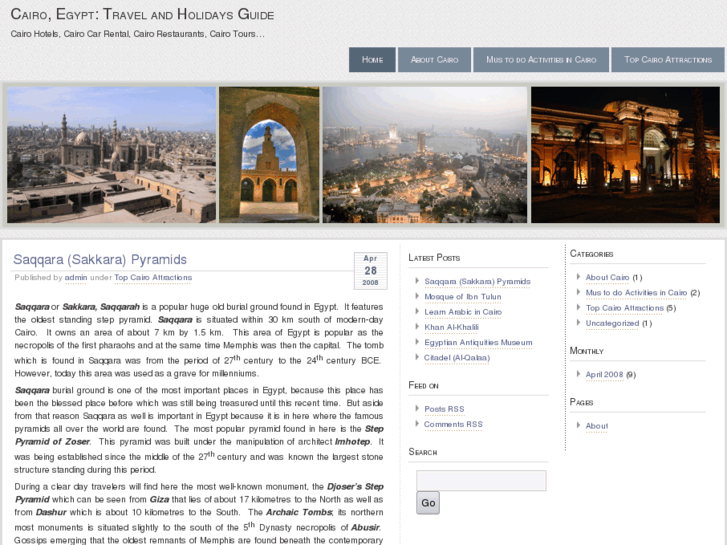Open Saqqara (Sakkara) Pyramids in Latest Posts
Viewport: 727px width, 545px height.
coord(477,282)
